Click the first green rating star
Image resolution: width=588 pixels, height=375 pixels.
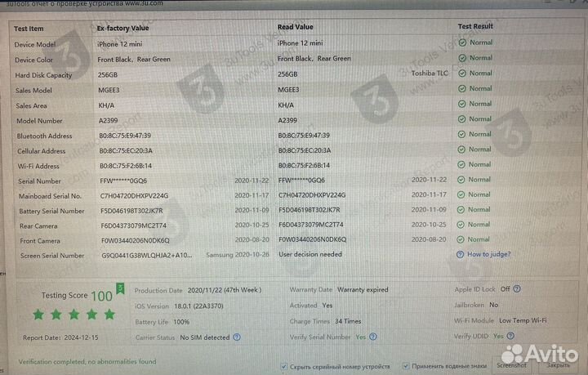pyautogui.click(x=38, y=315)
